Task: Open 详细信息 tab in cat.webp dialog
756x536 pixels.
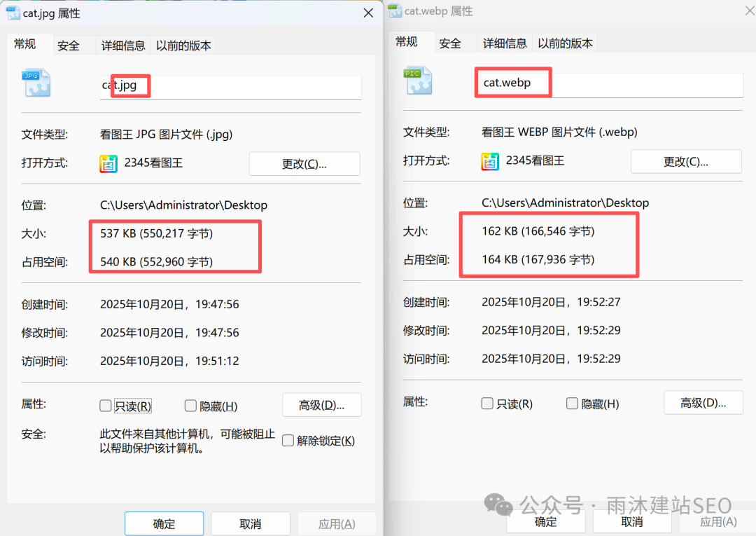Action: [505, 43]
